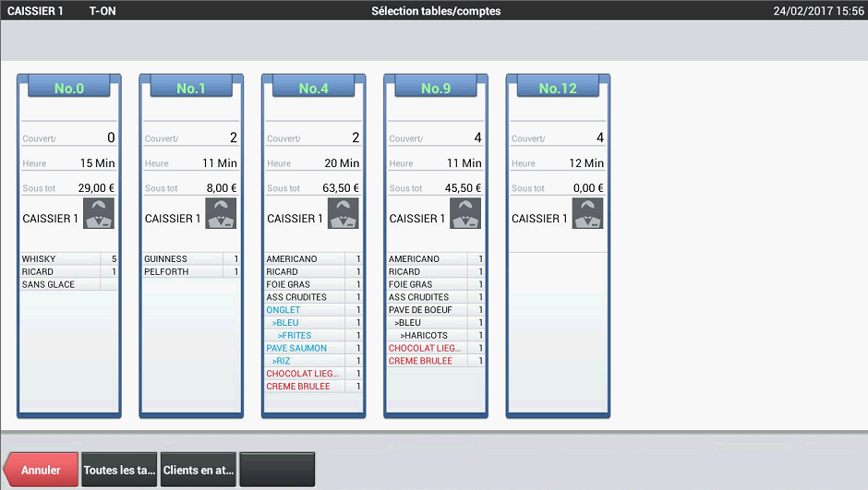
Task: Select >RIZ option in table No.4
Action: click(x=314, y=361)
